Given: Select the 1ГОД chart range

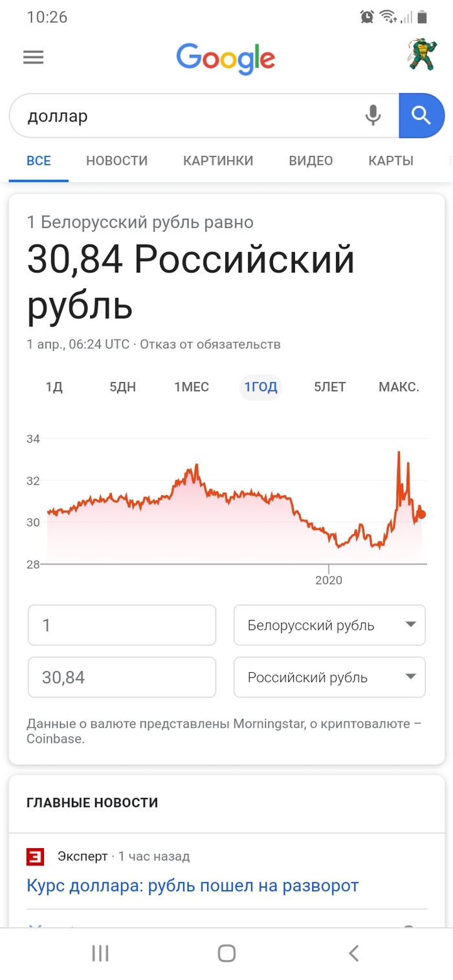Looking at the screenshot, I should 260,387.
